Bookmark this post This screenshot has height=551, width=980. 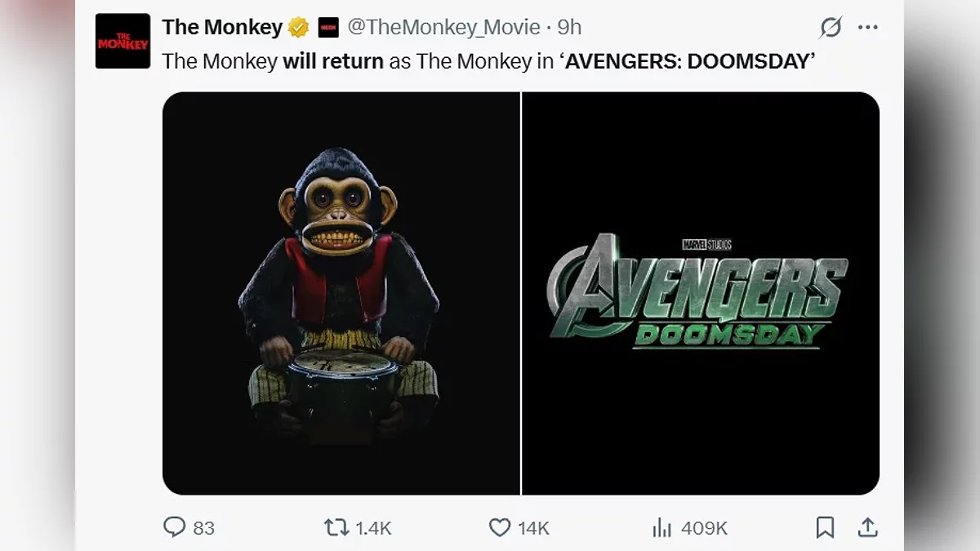[x=826, y=527]
